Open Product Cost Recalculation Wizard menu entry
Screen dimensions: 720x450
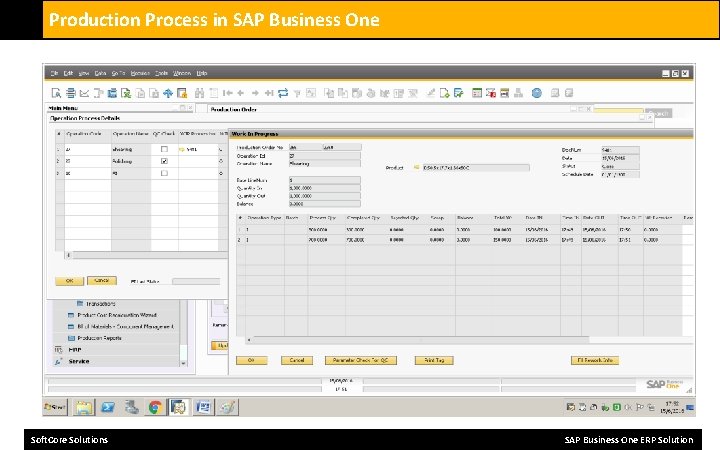tap(117, 315)
